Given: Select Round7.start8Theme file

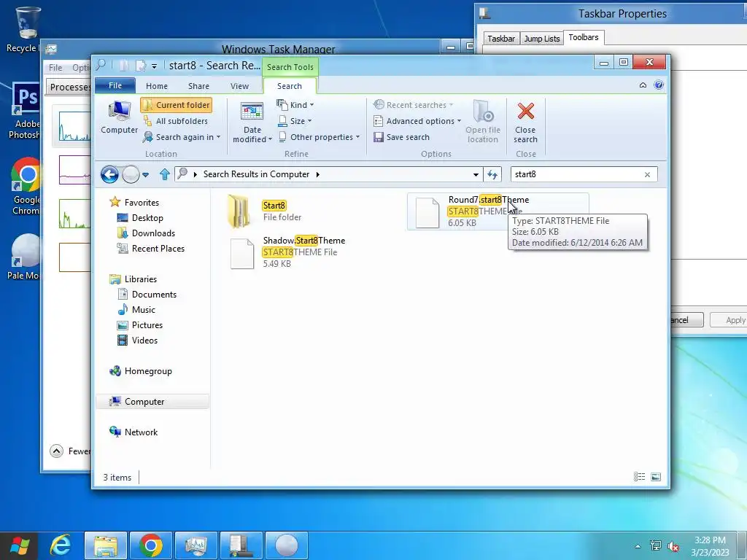Looking at the screenshot, I should click(x=498, y=211).
